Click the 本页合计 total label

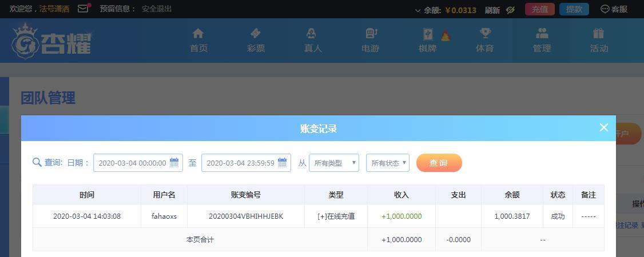point(200,239)
